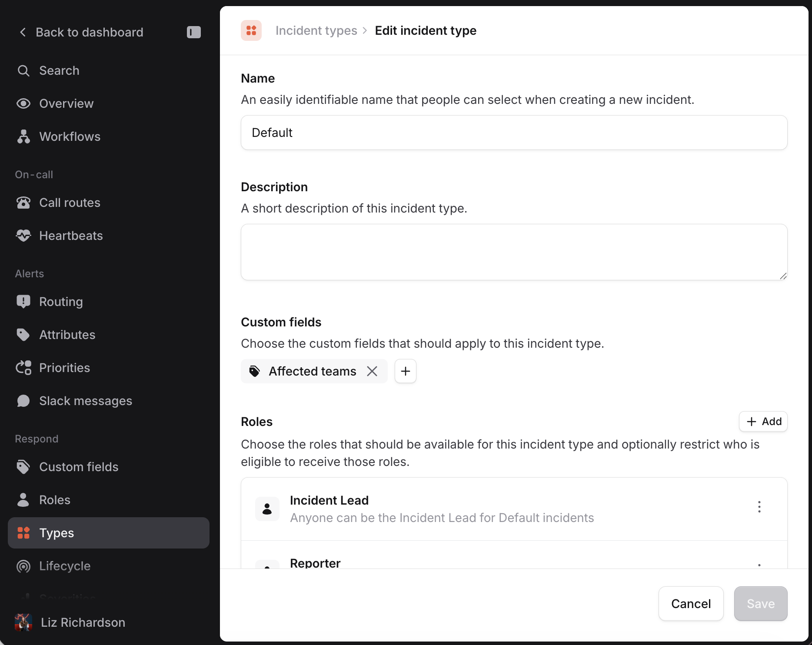
Task: Go to Workflows in the sidebar
Action: tap(109, 136)
